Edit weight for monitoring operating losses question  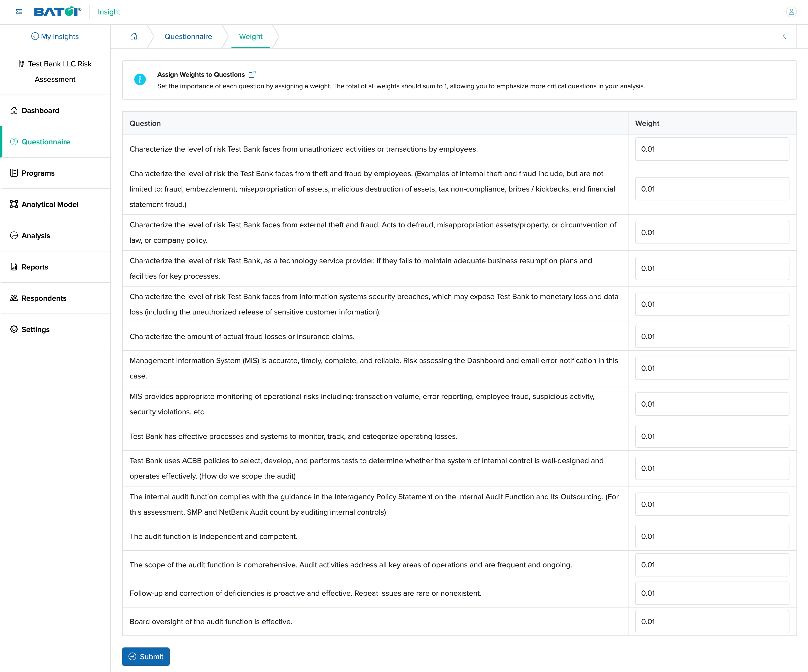712,436
